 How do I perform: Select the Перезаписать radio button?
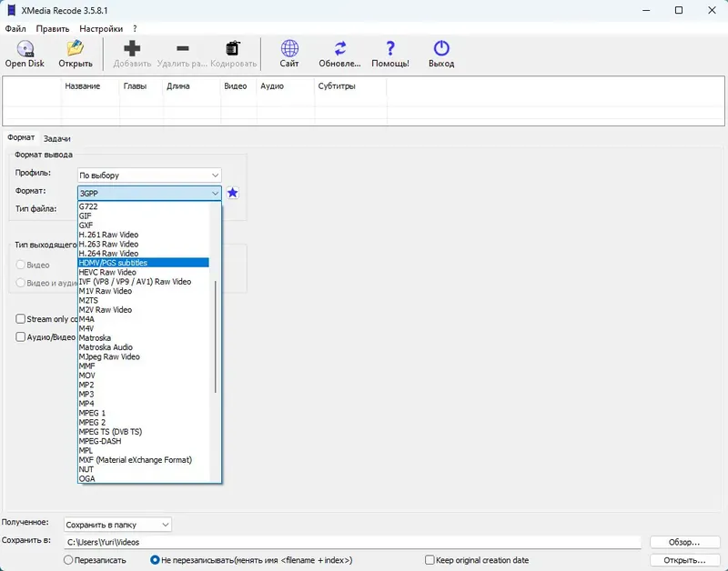point(68,560)
